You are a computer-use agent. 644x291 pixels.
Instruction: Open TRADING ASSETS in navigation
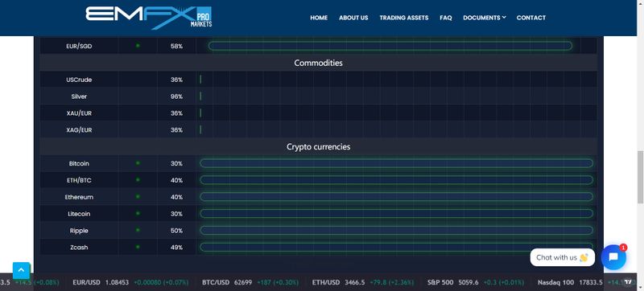click(x=404, y=18)
